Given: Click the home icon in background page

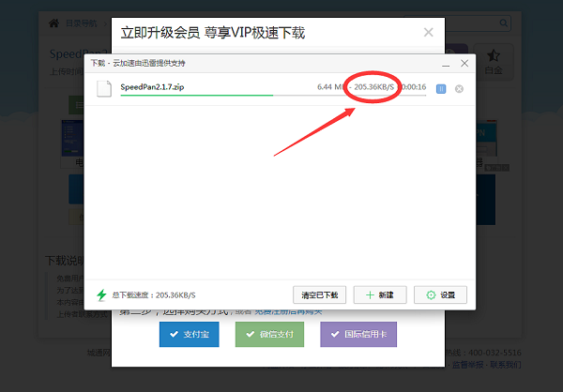Looking at the screenshot, I should 53,23.
